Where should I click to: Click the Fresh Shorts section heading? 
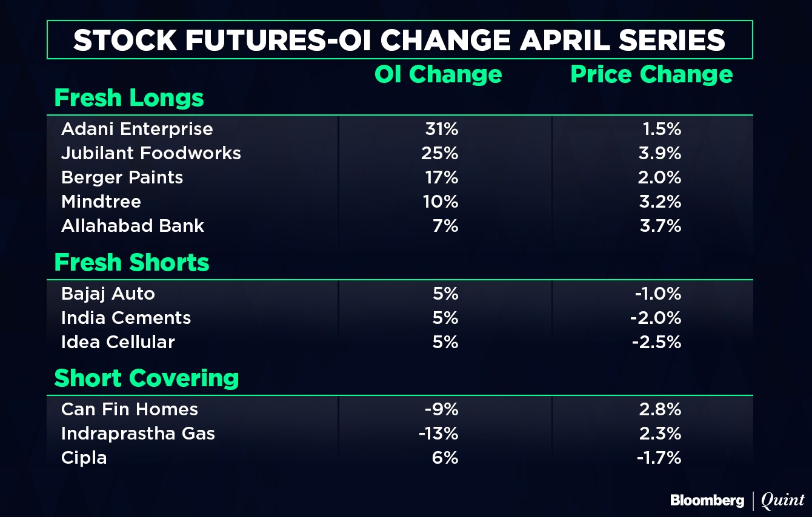pyautogui.click(x=132, y=263)
